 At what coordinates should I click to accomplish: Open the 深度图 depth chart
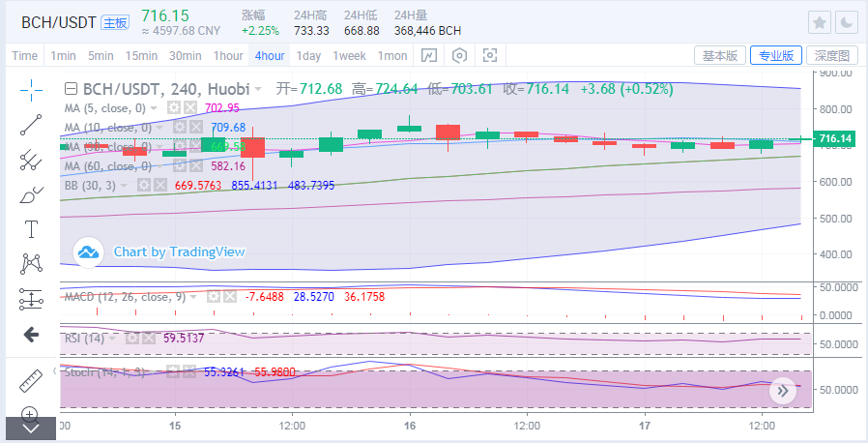pyautogui.click(x=832, y=55)
